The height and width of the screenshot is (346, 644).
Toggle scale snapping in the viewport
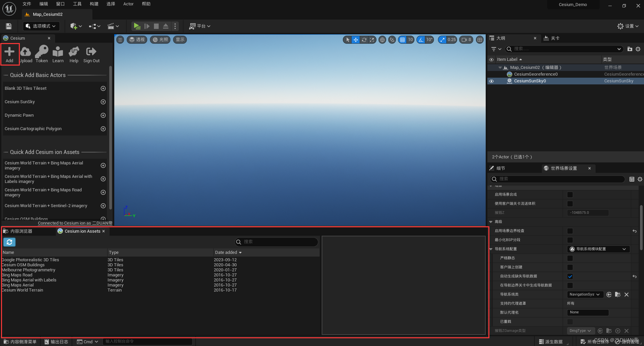pyautogui.click(x=442, y=40)
